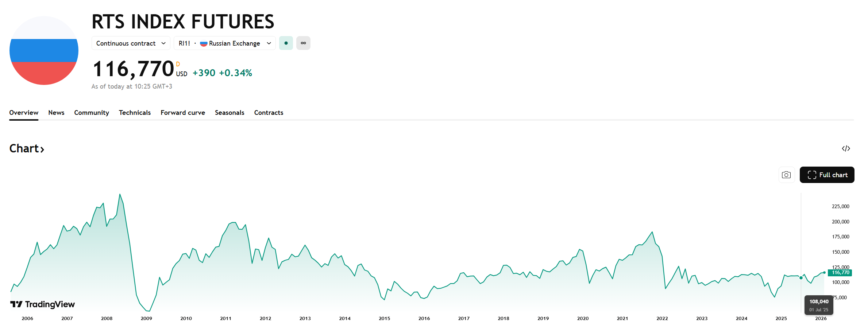The image size is (868, 331).
Task: Click the camera snapshot icon
Action: click(786, 175)
